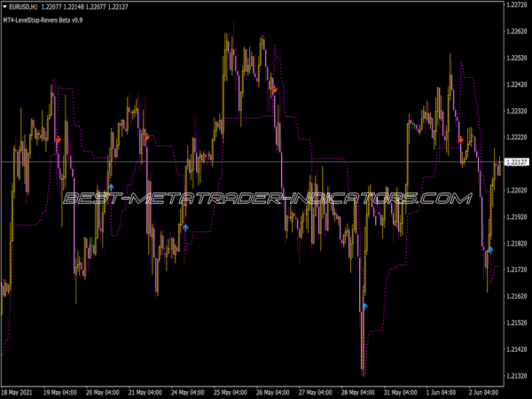Select the blue buy arrow at 28 May low
Screen dimensions: 532x399
364,307
